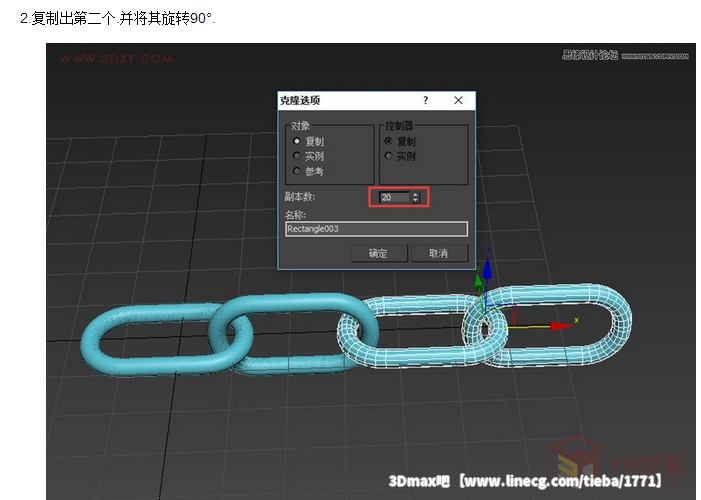Image resolution: width=701 pixels, height=500 pixels.
Task: Click the blue Z-axis gizmo arrow
Action: (487, 270)
